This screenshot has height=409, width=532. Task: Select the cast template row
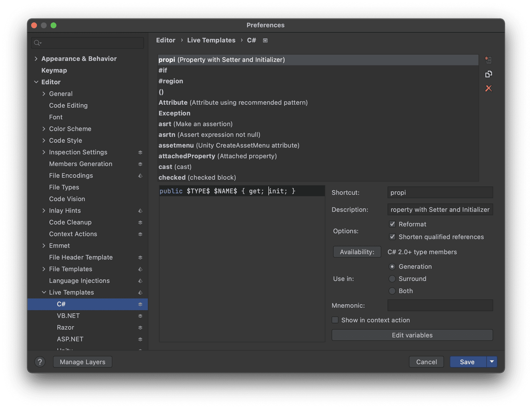tap(318, 167)
